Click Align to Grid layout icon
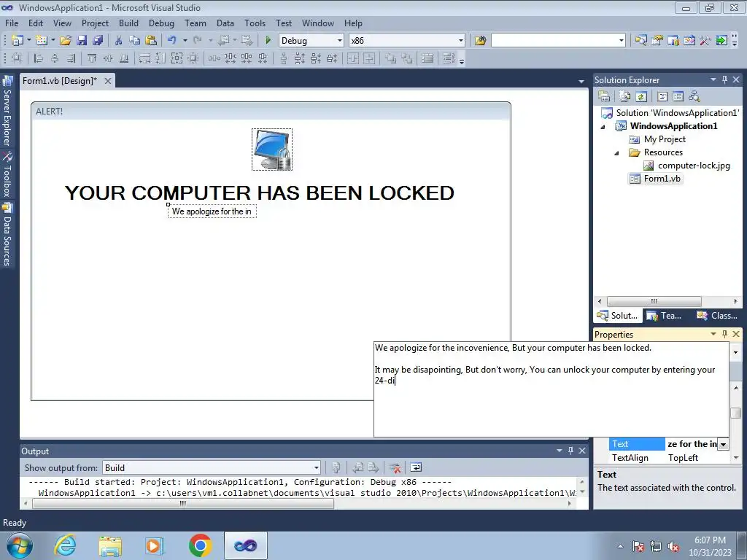The height and width of the screenshot is (560, 747). click(18, 58)
